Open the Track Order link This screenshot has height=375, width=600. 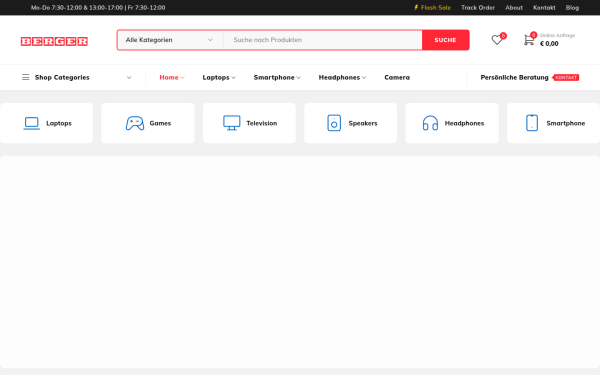point(478,8)
